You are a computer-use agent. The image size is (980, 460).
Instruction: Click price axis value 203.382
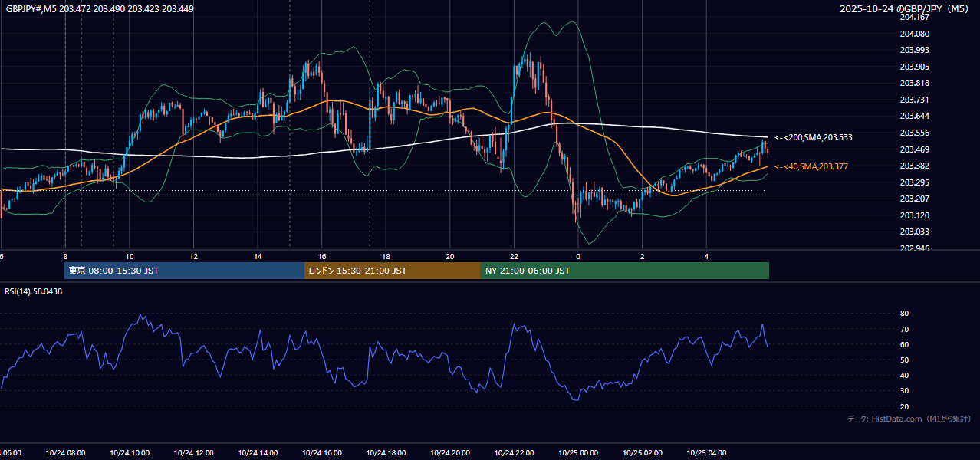pos(914,166)
